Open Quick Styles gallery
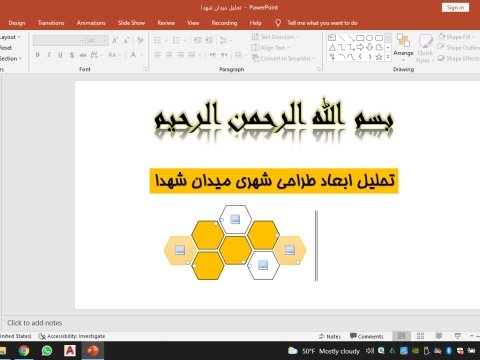Viewport: 480px width, 360px height. click(425, 48)
